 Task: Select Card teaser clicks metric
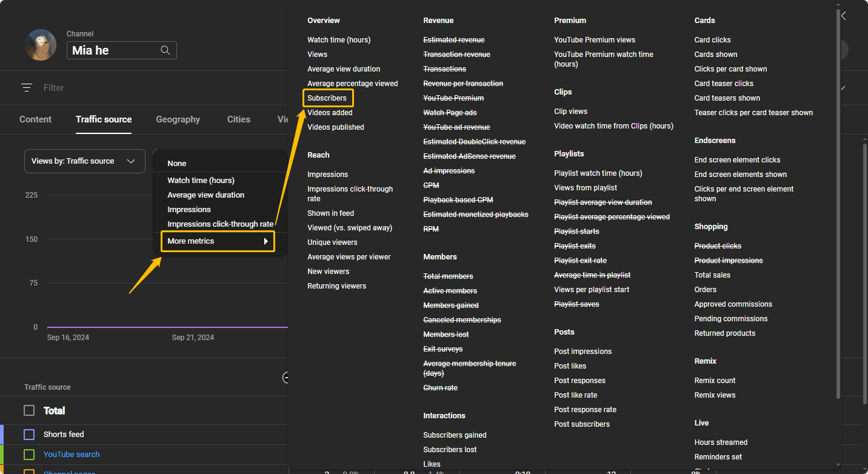[x=724, y=84]
